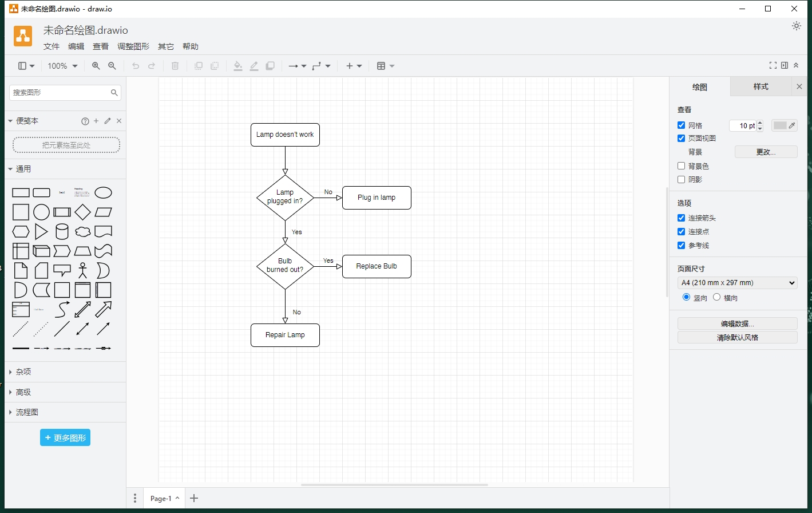Select the rectangle shape in the General palette
The height and width of the screenshot is (513, 812).
pos(21,193)
